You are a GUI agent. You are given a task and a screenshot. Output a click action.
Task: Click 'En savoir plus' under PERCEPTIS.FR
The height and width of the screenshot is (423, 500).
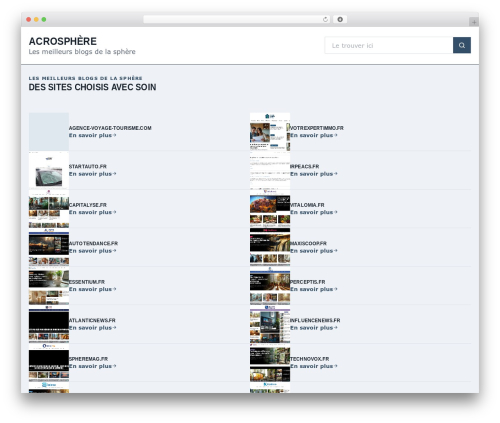point(314,289)
